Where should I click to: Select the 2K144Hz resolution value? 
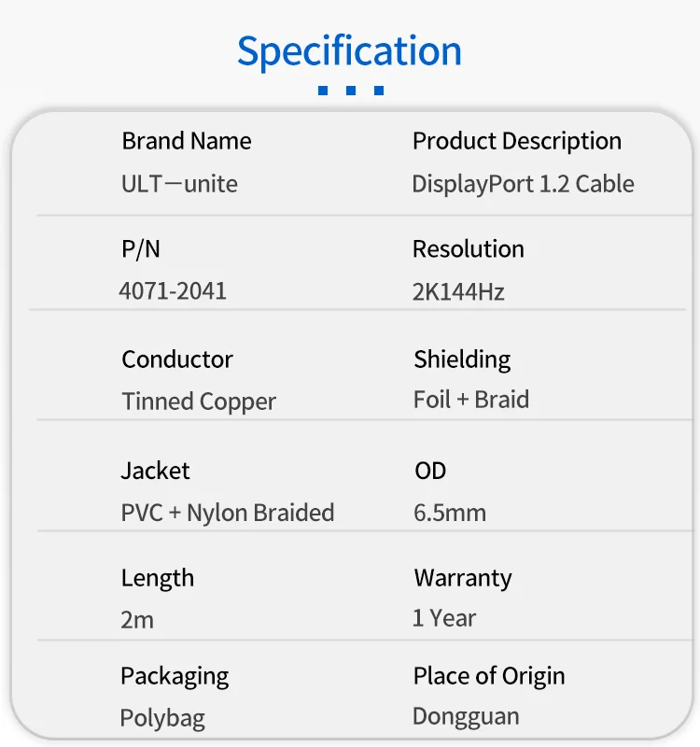[x=458, y=292]
